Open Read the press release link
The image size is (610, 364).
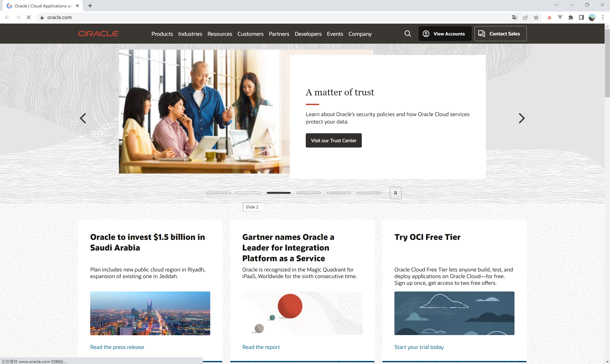[x=117, y=347]
